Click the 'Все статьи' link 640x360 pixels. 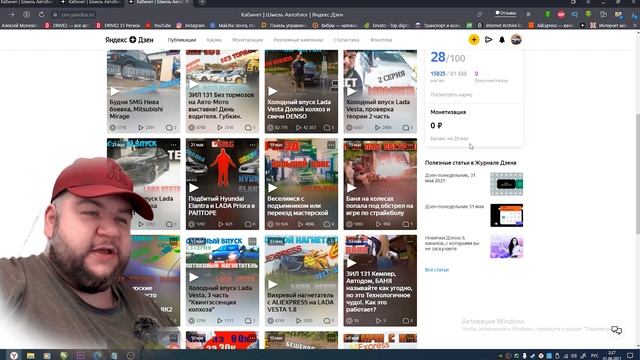click(437, 270)
